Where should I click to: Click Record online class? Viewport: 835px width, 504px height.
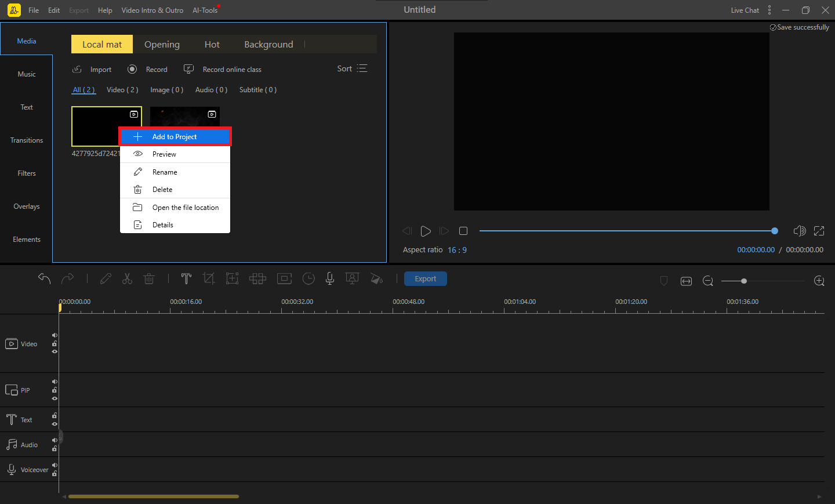(223, 70)
